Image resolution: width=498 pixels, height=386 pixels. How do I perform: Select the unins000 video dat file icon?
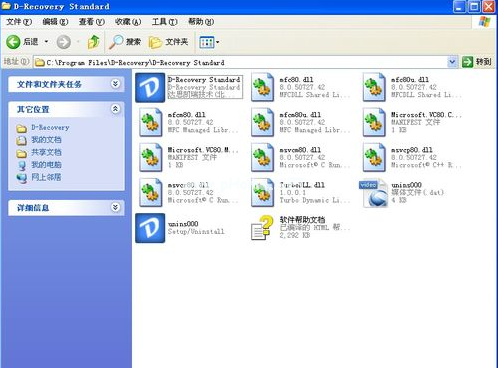374,193
